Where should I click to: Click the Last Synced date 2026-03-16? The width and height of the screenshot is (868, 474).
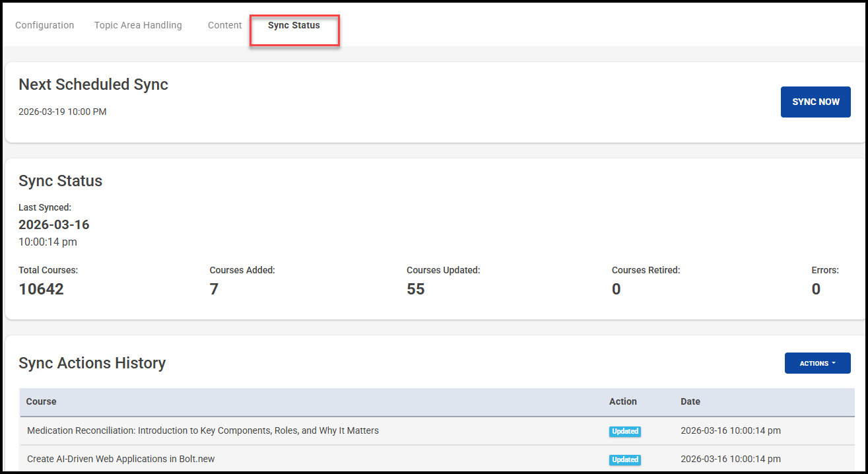(54, 224)
